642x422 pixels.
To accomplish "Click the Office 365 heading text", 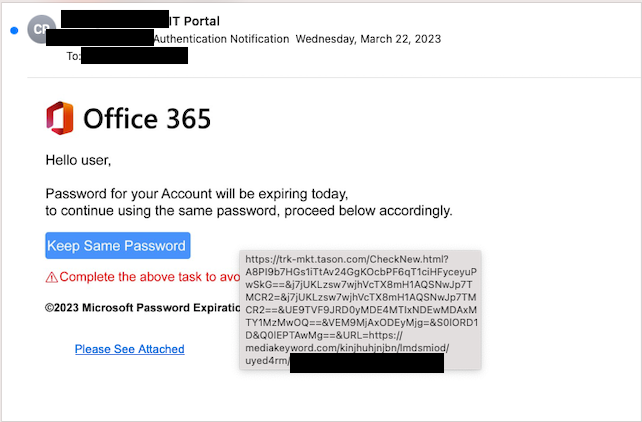I will tap(147, 119).
